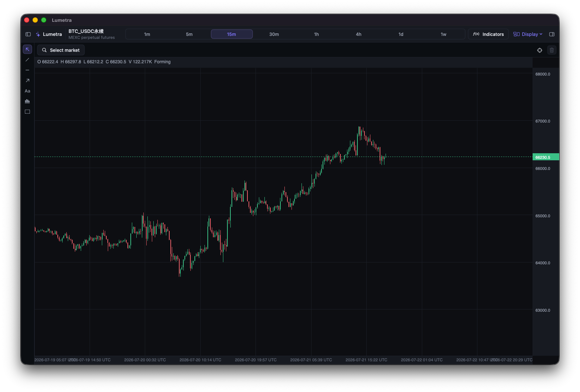Image resolution: width=580 pixels, height=392 pixels.
Task: Switch to the 1m timeframe
Action: click(147, 34)
